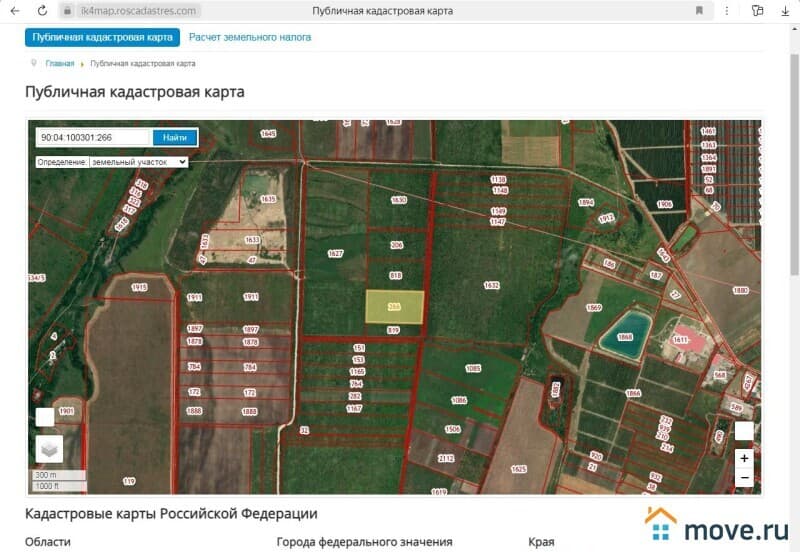Screen dimensions: 800x552
Task: Click the turquoise pond parcel 1868
Action: [x=626, y=332]
